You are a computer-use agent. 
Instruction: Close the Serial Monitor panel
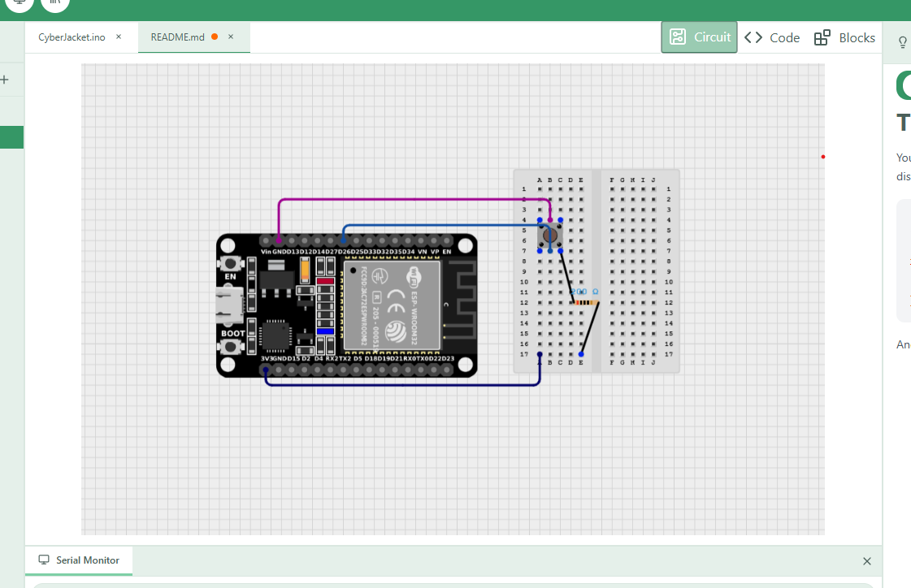point(866,561)
